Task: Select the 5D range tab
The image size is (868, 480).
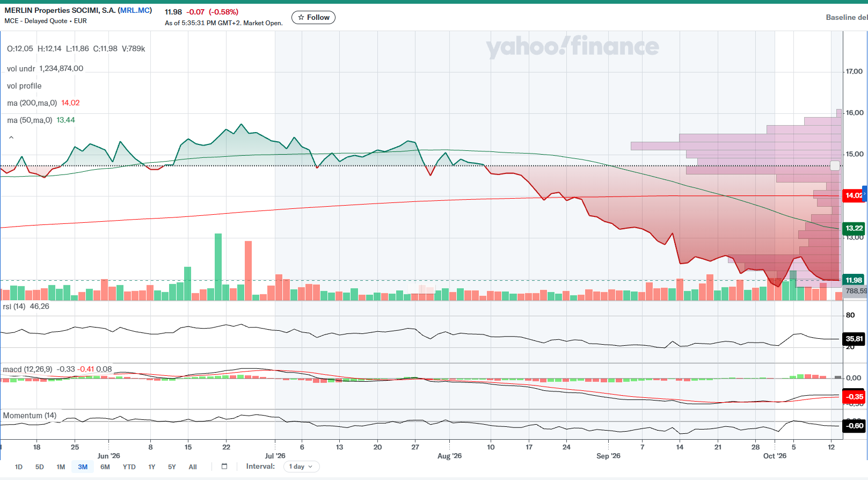Action: [39, 467]
